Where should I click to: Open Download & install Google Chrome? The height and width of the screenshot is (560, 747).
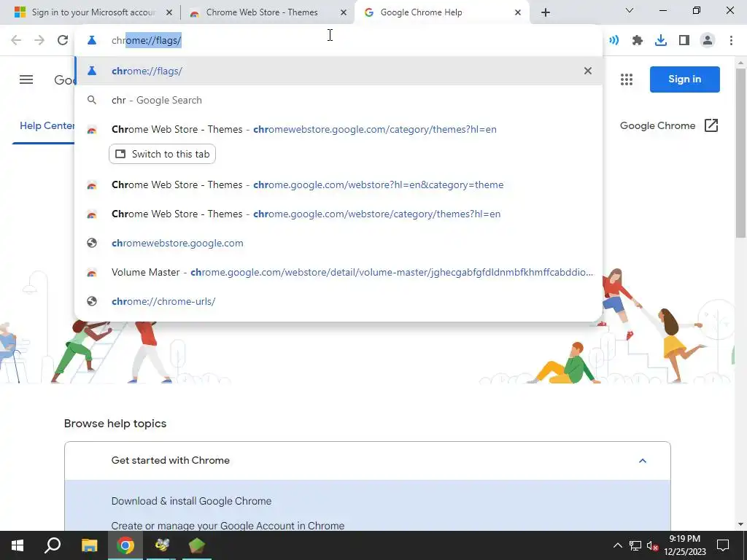[x=192, y=501]
